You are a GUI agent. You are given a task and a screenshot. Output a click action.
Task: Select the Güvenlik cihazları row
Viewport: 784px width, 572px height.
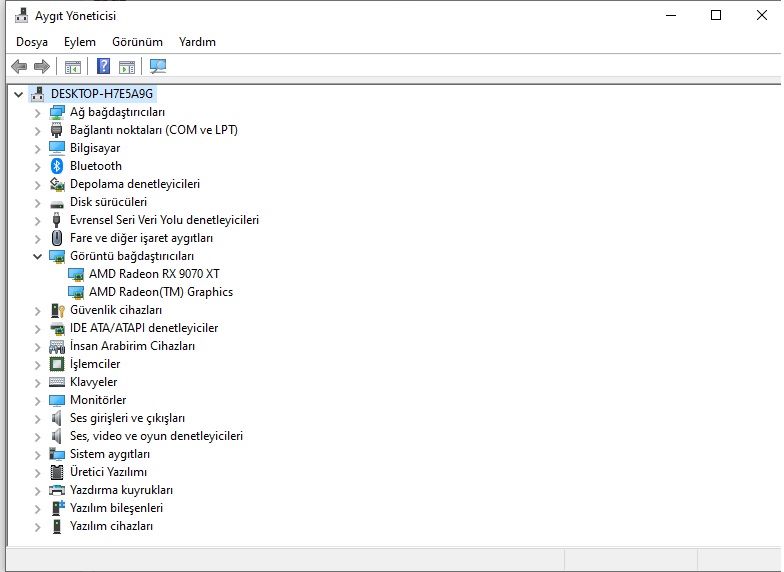[x=116, y=310]
